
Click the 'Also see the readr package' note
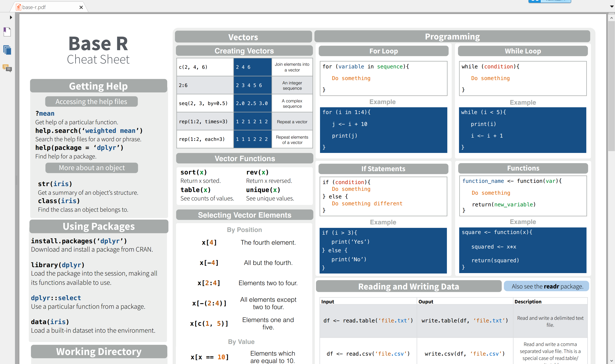point(547,286)
